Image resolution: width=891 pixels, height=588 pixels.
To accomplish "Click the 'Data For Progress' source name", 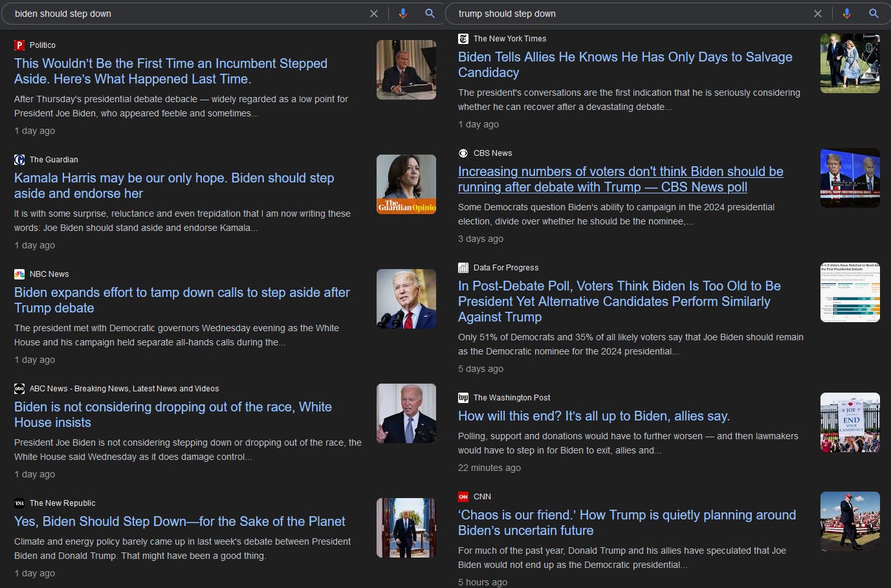I will pyautogui.click(x=506, y=268).
